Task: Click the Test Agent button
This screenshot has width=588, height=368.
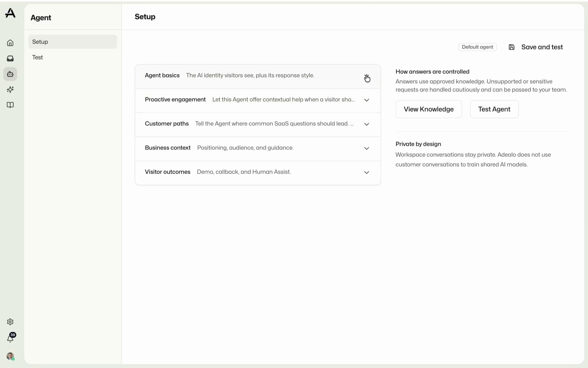Action: [x=494, y=109]
